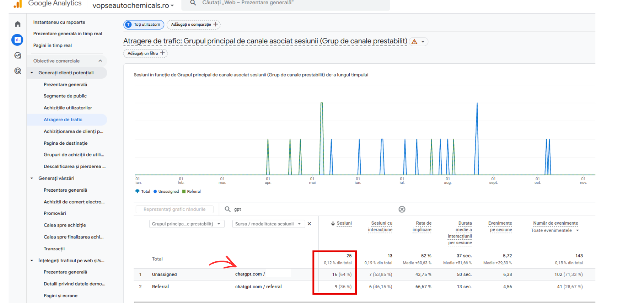This screenshot has width=644, height=303.
Task: Open Descalificarea și pierderea report
Action: click(x=75, y=166)
